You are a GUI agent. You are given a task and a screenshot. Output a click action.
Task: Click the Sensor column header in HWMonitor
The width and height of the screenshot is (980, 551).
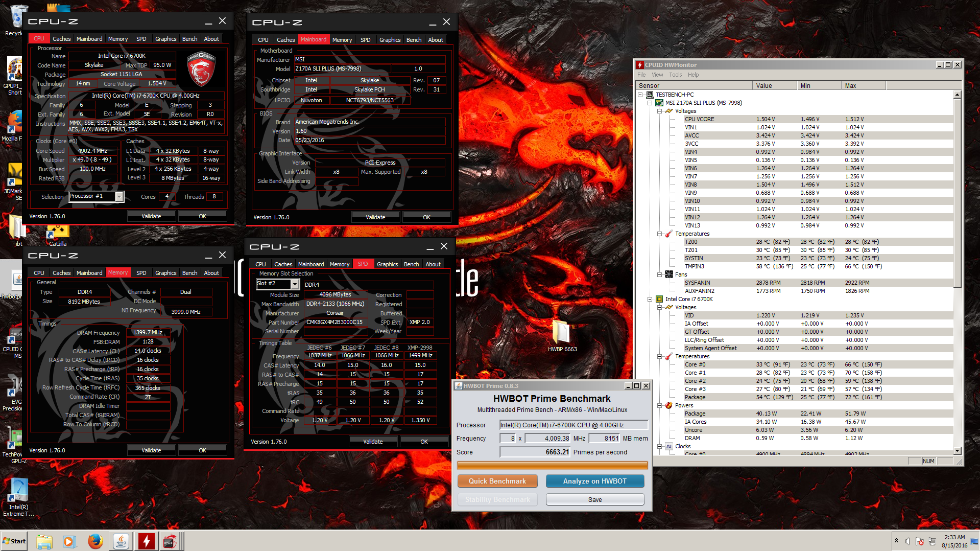(x=695, y=85)
